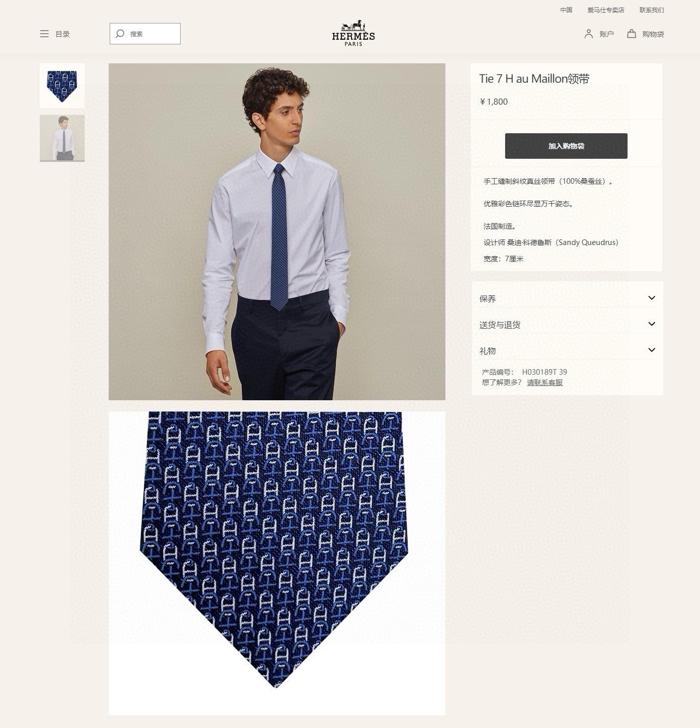Select the tie pattern thumbnail
Image resolution: width=700 pixels, height=728 pixels.
coord(62,86)
